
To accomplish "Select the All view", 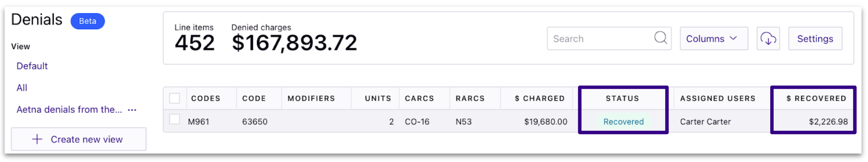I will pos(22,88).
